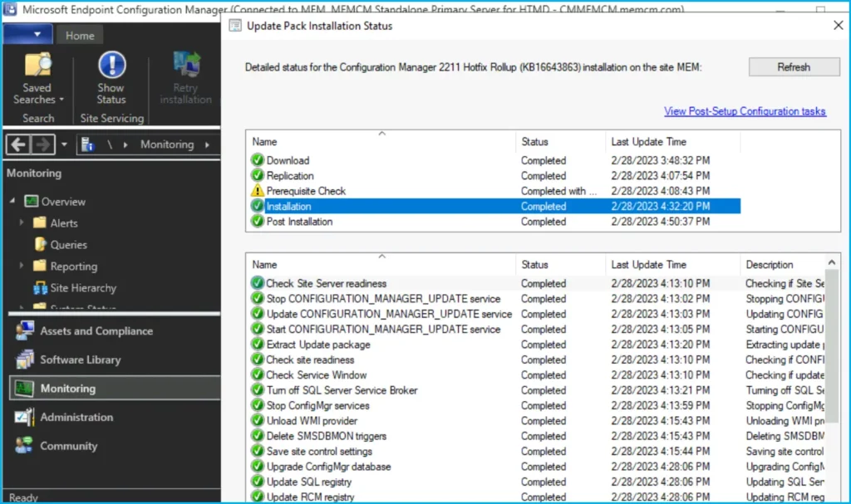Click the check icon beside Extract Update package
Screen dimensions: 851x504
coord(258,344)
